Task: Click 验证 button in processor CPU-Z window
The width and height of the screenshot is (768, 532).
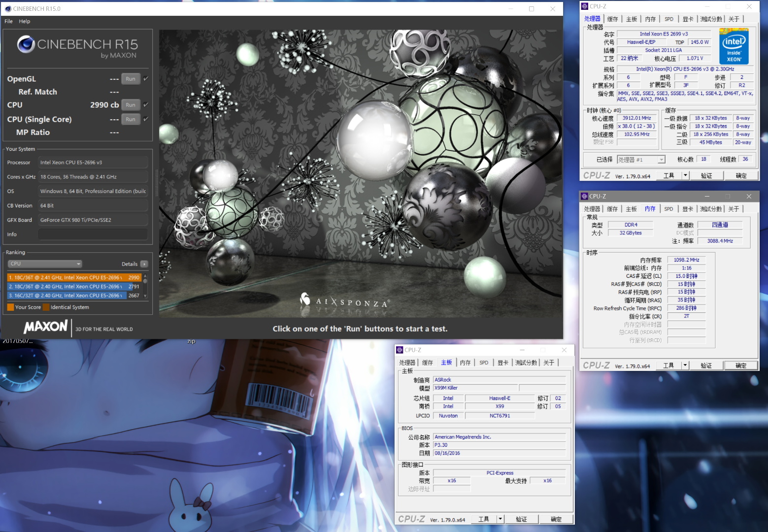Action: click(706, 175)
